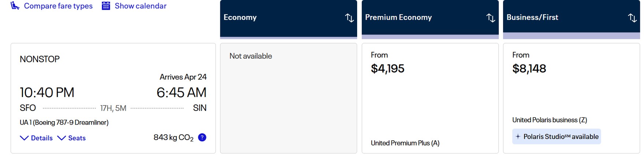Click the CO2 emissions help question mark
Screen dimensions: 644x156
tap(202, 137)
